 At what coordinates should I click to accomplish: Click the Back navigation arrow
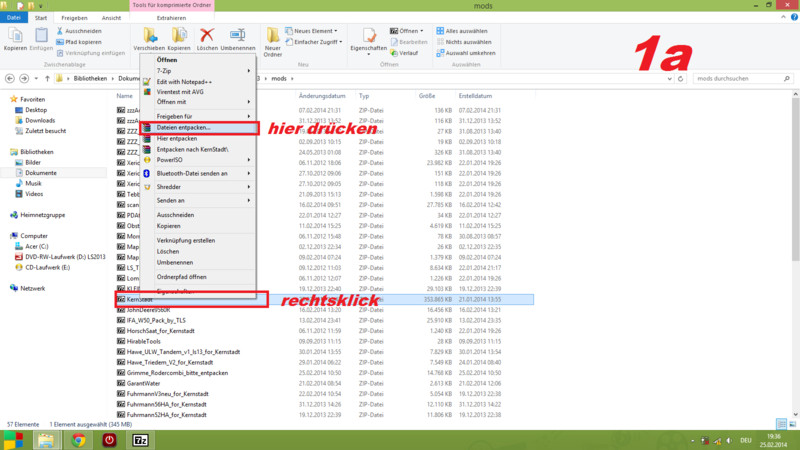coord(11,78)
